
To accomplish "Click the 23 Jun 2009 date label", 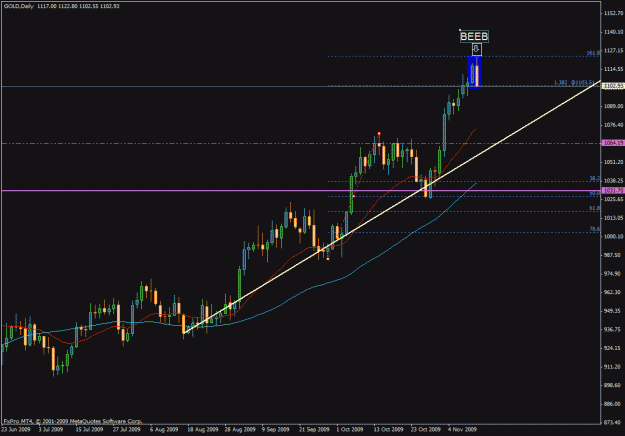I will click(x=16, y=430).
